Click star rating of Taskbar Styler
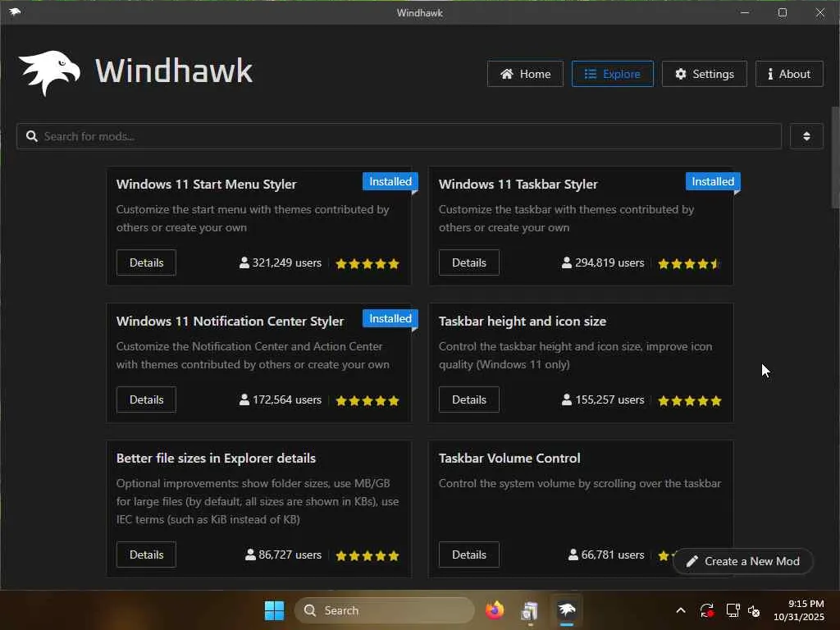This screenshot has height=630, width=840. [689, 263]
